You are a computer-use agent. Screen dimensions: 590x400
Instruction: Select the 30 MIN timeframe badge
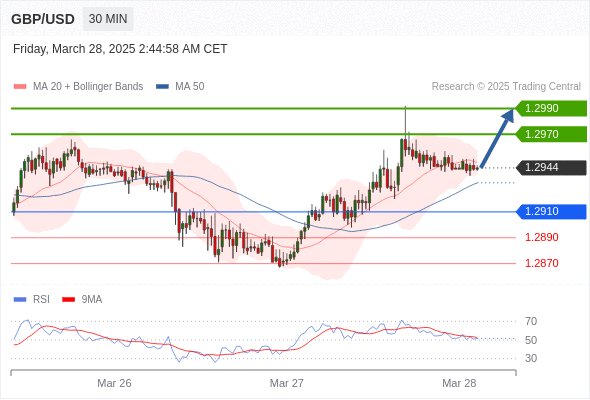click(108, 19)
